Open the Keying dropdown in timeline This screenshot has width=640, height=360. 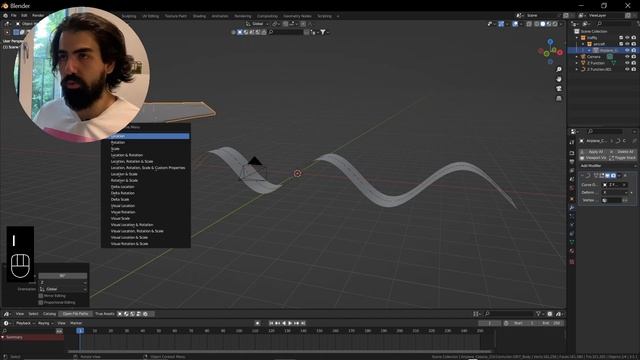coord(45,323)
